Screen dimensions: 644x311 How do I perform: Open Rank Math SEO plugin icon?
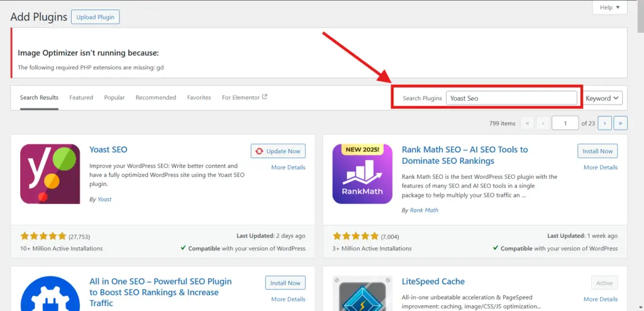tap(362, 174)
